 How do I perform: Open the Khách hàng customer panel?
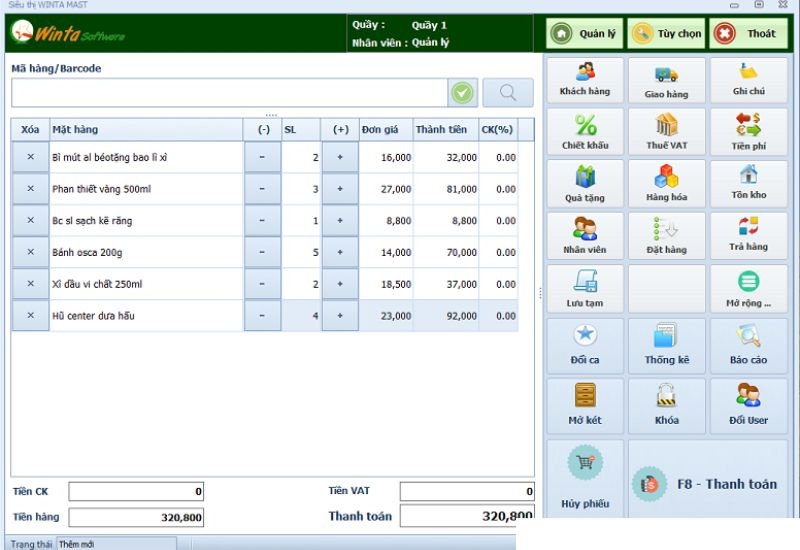585,80
